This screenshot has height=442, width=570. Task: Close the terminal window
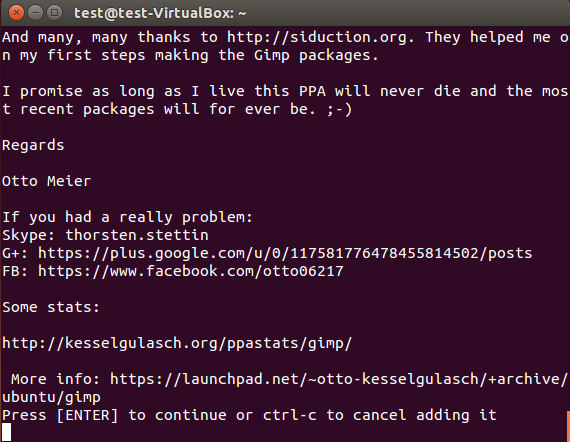16,13
